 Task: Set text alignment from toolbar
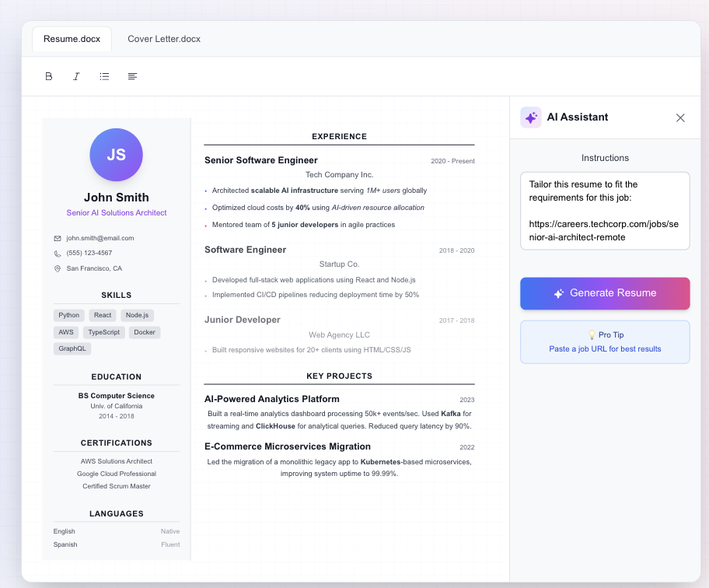132,76
